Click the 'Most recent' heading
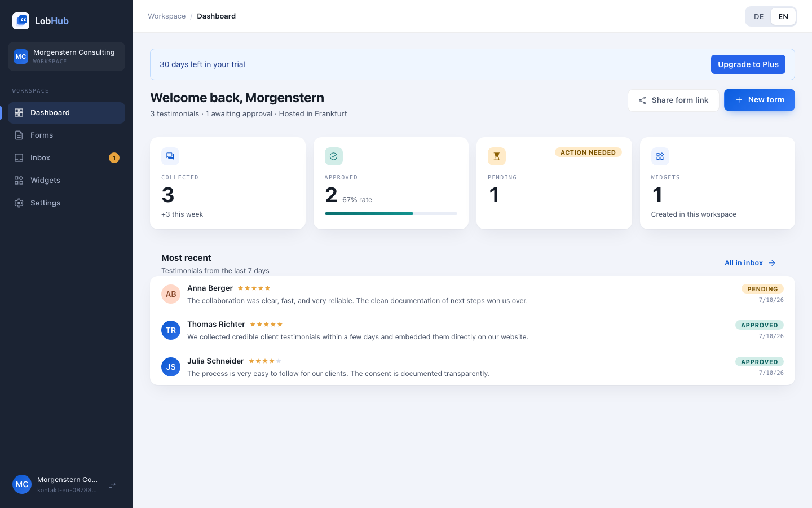The height and width of the screenshot is (508, 812). [x=186, y=258]
